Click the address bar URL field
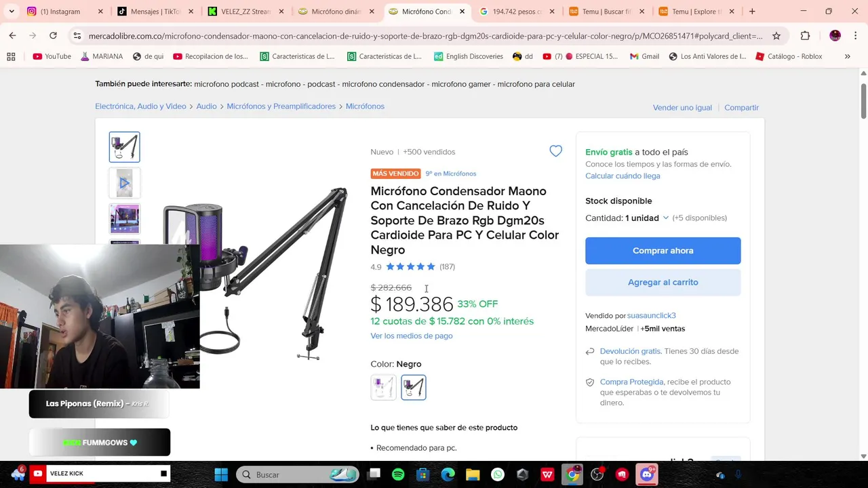The width and height of the screenshot is (868, 488). coord(425,36)
